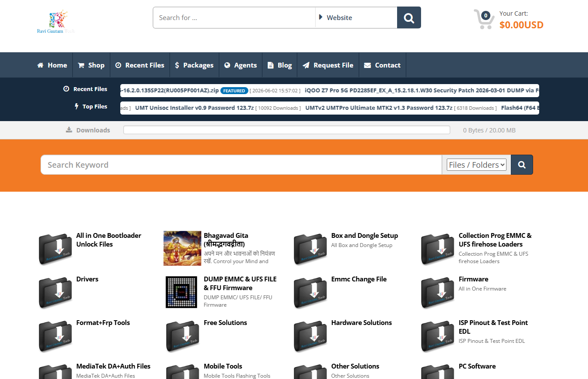Open the Drivers title link
Screen dimensions: 588x379
tap(87, 279)
